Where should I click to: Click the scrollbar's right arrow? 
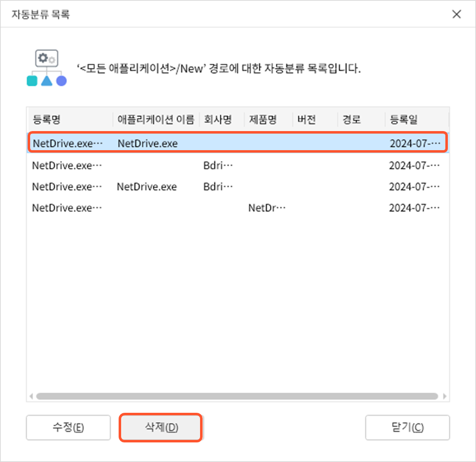[445, 396]
